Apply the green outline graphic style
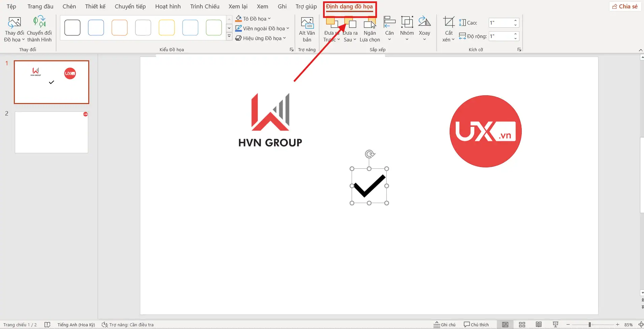The height and width of the screenshot is (329, 644). (214, 28)
